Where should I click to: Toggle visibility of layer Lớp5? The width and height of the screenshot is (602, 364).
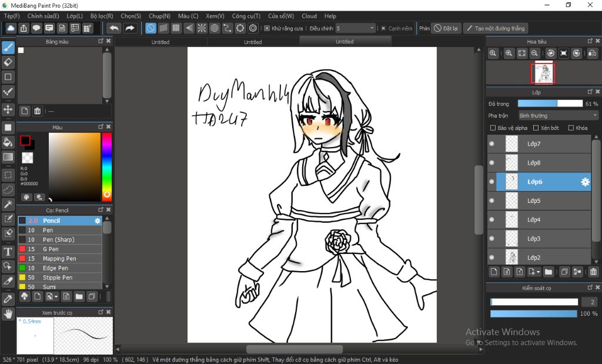point(492,201)
